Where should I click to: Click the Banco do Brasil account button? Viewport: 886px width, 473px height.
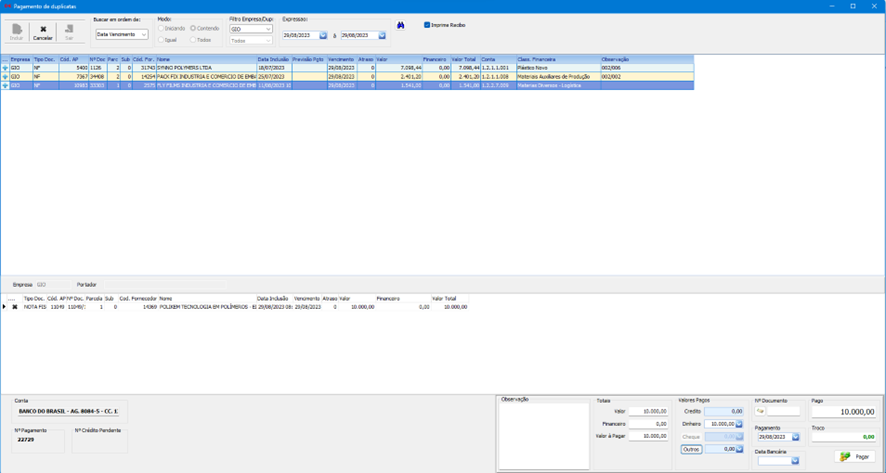coord(68,411)
